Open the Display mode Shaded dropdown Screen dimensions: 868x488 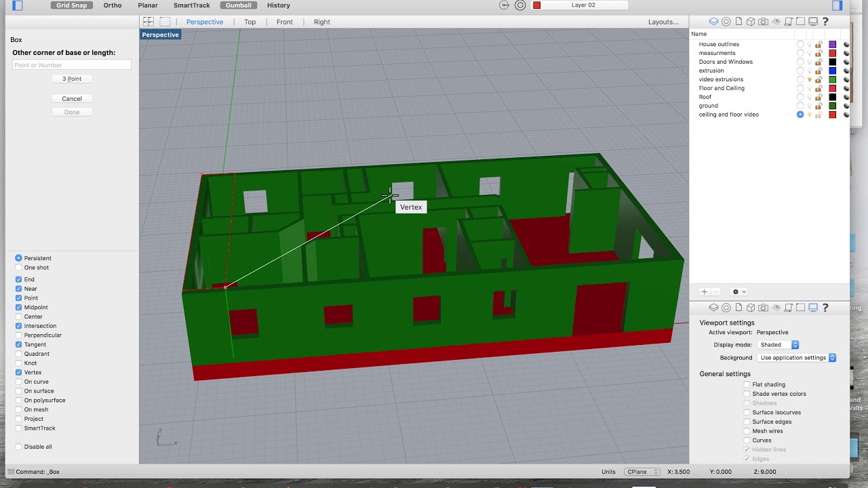(x=778, y=345)
